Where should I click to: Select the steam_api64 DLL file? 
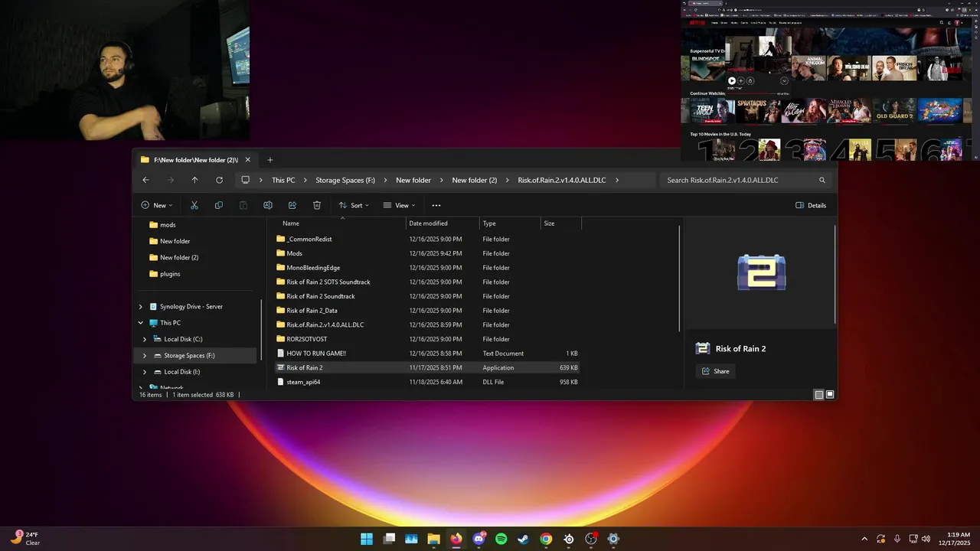coord(427,382)
